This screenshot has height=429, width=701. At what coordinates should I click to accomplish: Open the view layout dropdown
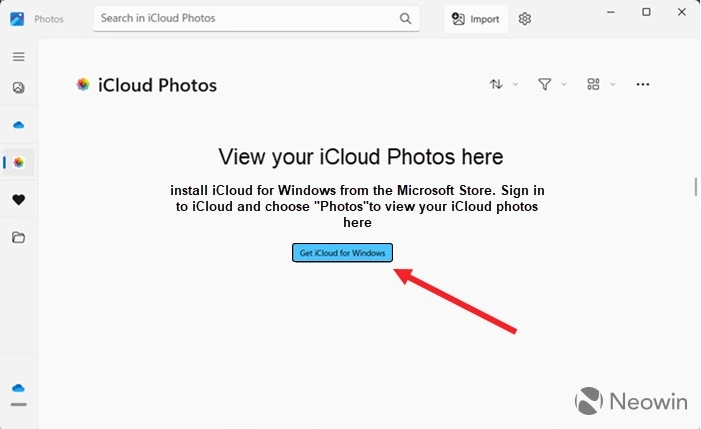[x=600, y=85]
